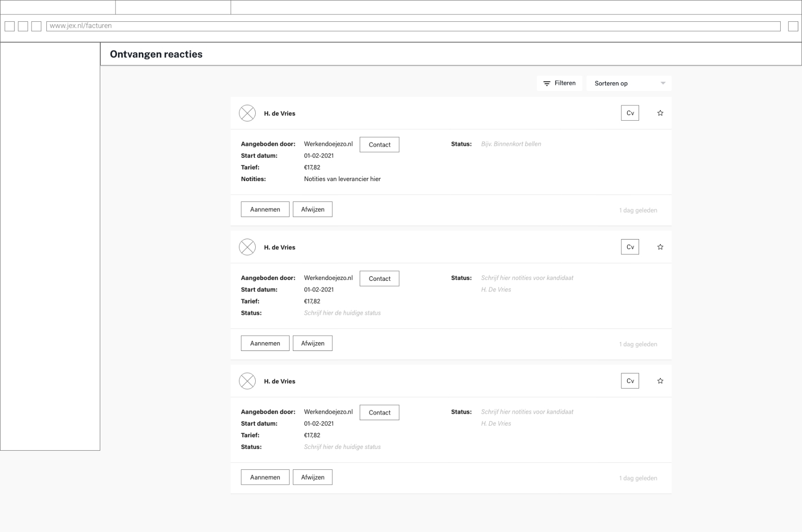Viewport: 802px width, 532px height.
Task: Click the square button right of the address bar
Action: 793,26
